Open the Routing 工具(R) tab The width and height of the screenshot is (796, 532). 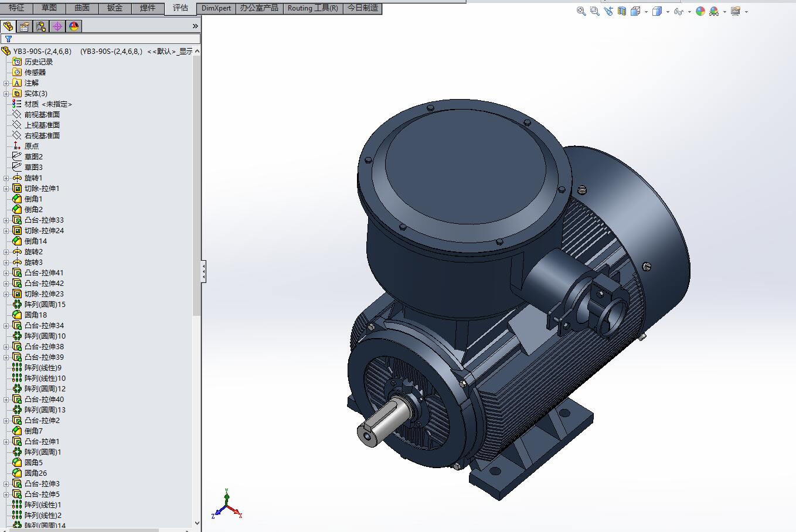point(312,8)
